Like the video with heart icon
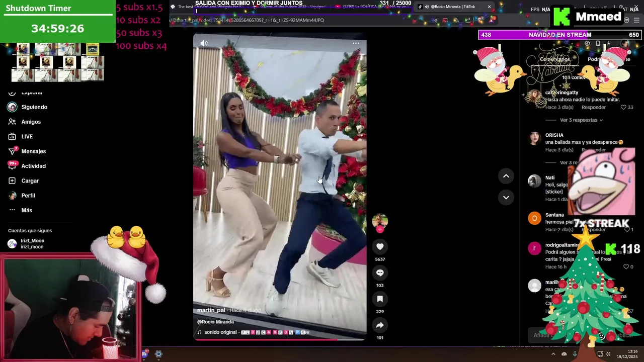Viewport: 644px width, 362px height. pyautogui.click(x=380, y=246)
